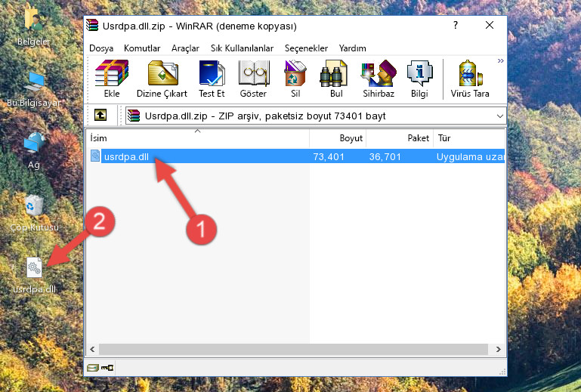
Task: Click the Sil delete icon
Action: tap(295, 79)
